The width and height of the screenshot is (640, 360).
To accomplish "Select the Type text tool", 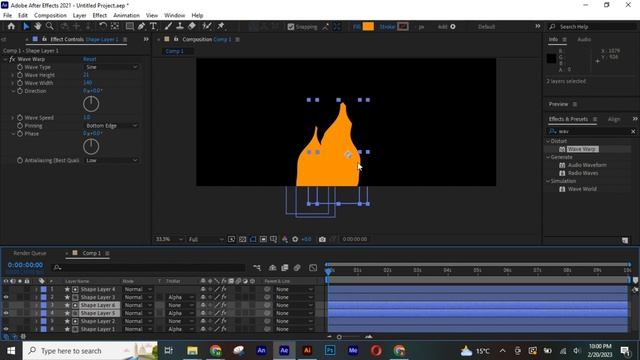I will click(x=153, y=27).
